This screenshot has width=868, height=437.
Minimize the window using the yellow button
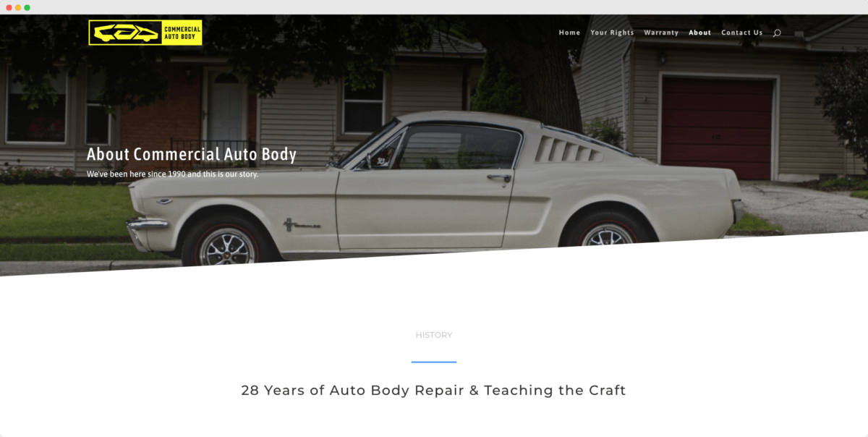tap(18, 7)
